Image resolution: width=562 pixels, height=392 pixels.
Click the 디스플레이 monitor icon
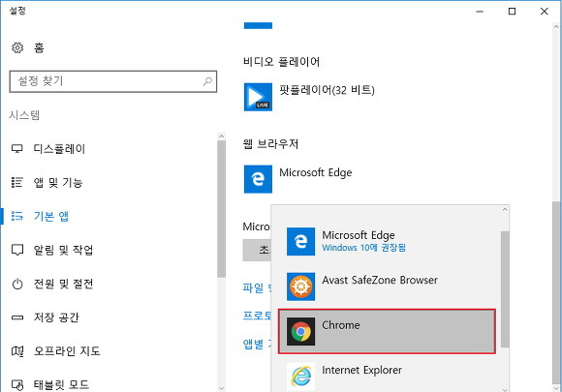point(17,148)
